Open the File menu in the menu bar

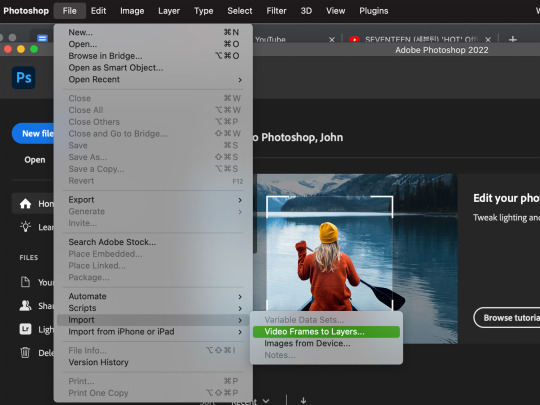70,11
